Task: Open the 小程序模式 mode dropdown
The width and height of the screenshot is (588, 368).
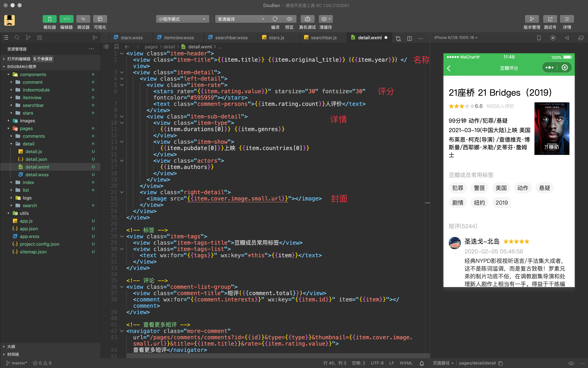Action: 183,19
